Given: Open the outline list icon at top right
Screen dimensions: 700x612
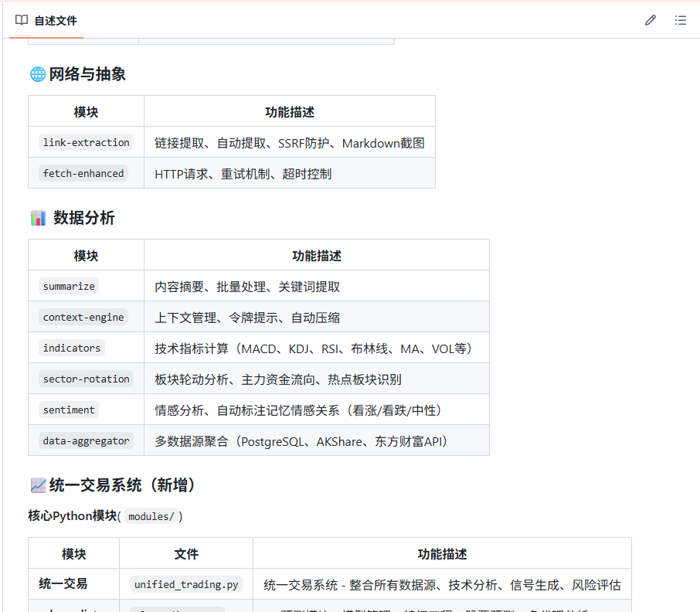Looking at the screenshot, I should tap(680, 20).
